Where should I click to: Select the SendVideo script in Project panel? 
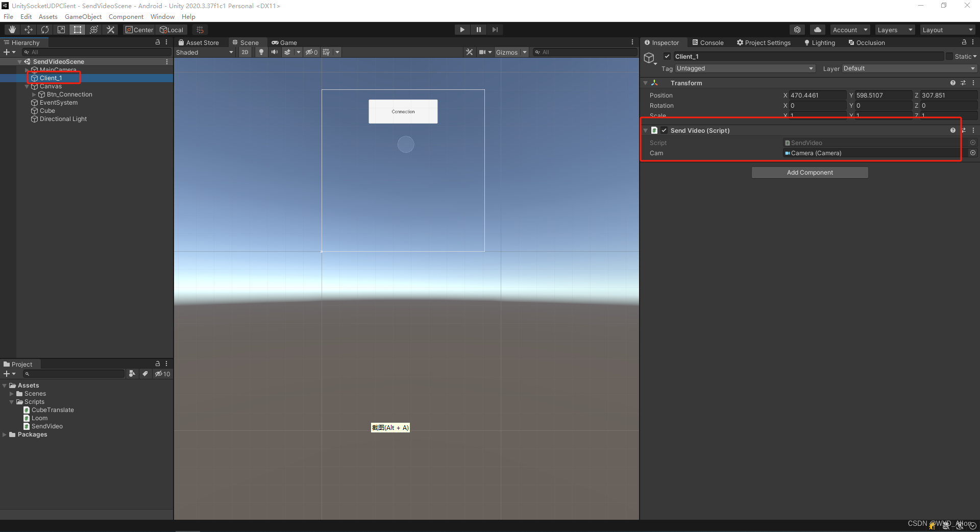(47, 426)
